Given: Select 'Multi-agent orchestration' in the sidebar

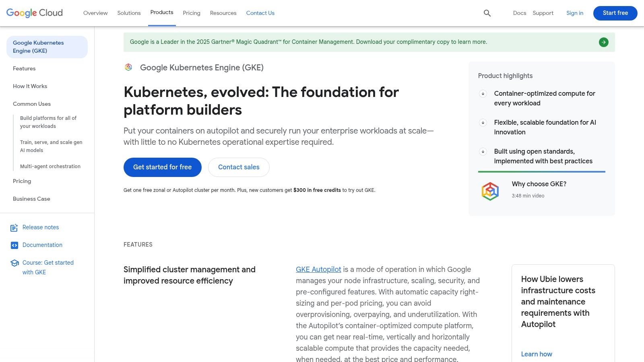Looking at the screenshot, I should [x=50, y=166].
